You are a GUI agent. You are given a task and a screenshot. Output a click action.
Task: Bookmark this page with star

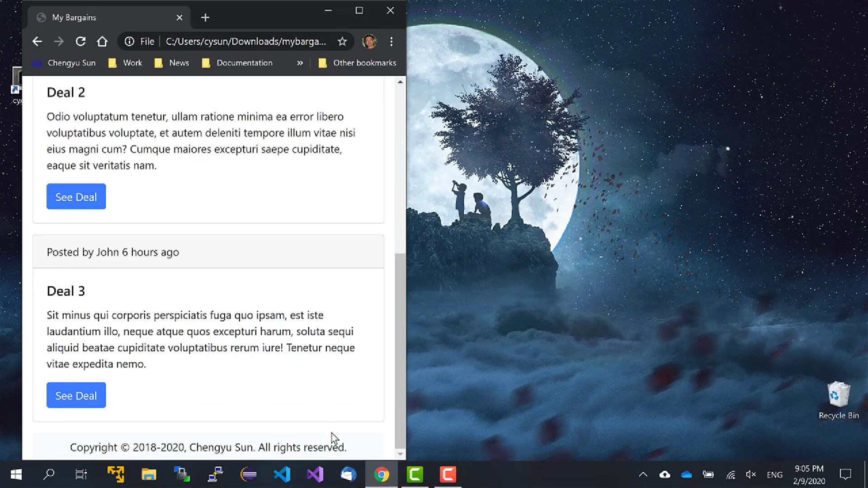(x=342, y=42)
